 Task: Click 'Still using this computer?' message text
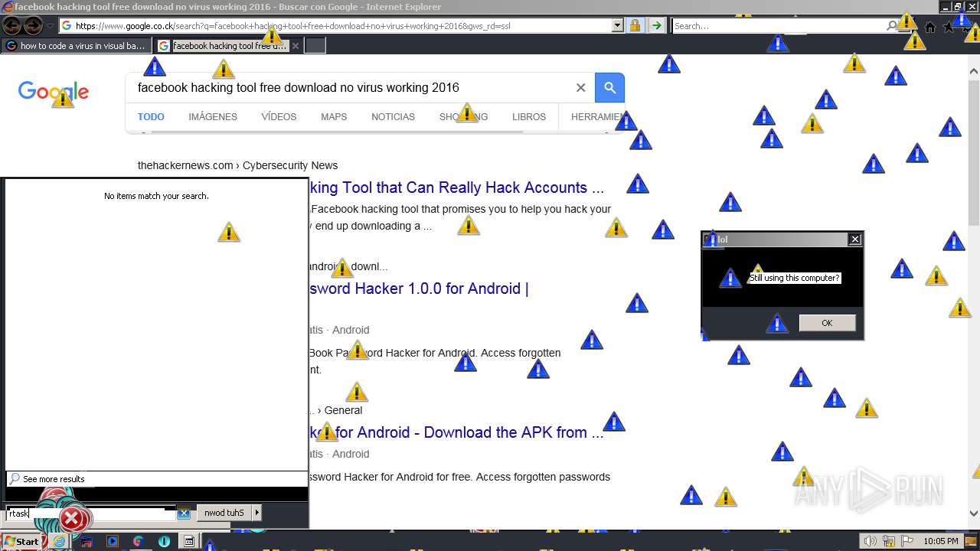[x=794, y=278]
